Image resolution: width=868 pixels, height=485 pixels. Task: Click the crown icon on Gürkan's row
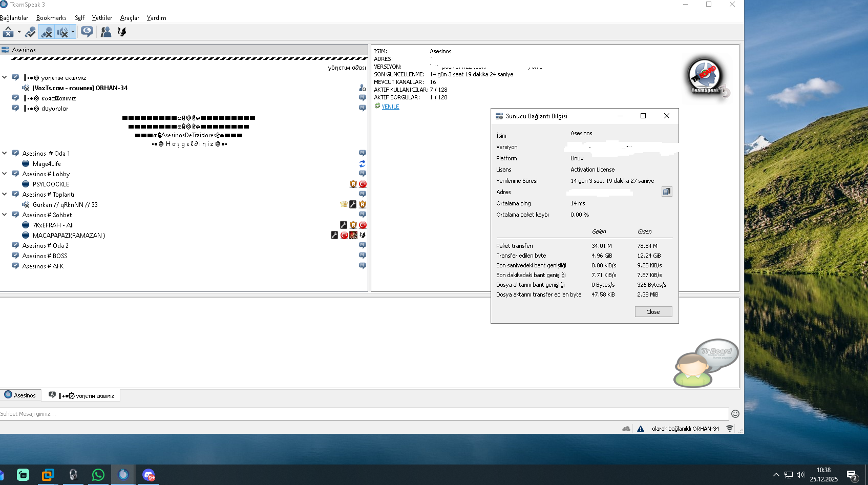point(344,204)
